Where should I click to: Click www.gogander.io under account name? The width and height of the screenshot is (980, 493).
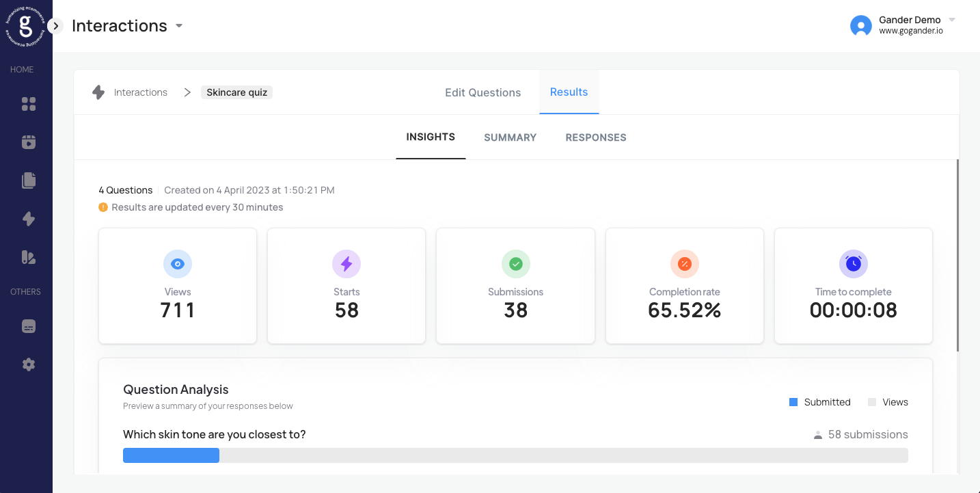pos(911,31)
